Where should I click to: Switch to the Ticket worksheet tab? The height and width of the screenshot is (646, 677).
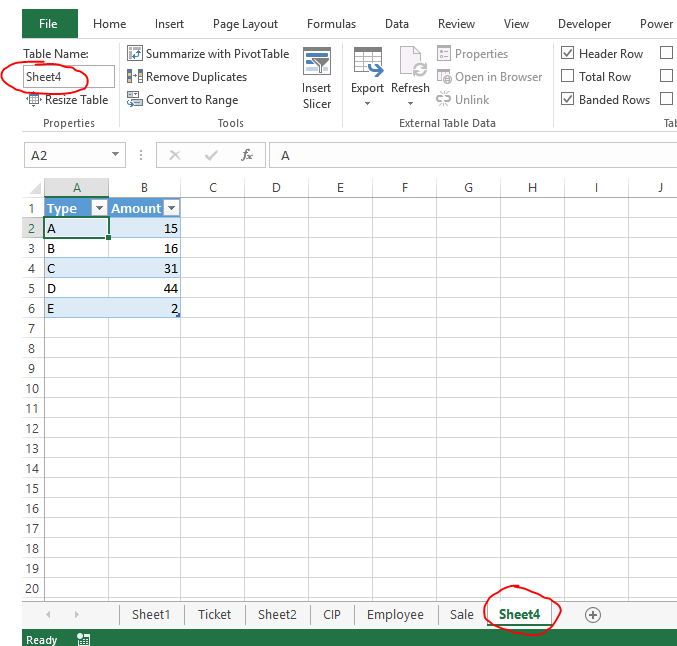(215, 614)
